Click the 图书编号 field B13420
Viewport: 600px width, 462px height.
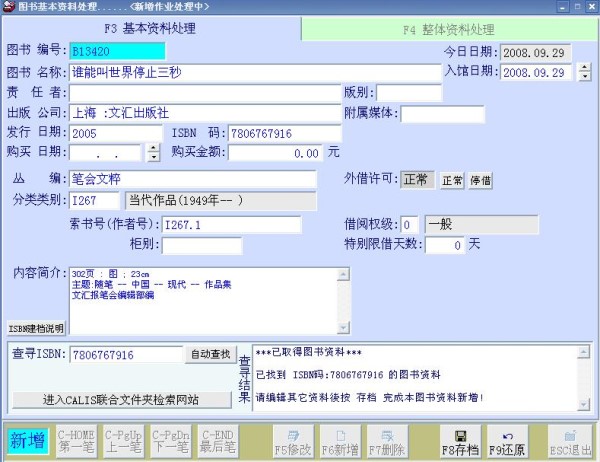[x=117, y=51]
